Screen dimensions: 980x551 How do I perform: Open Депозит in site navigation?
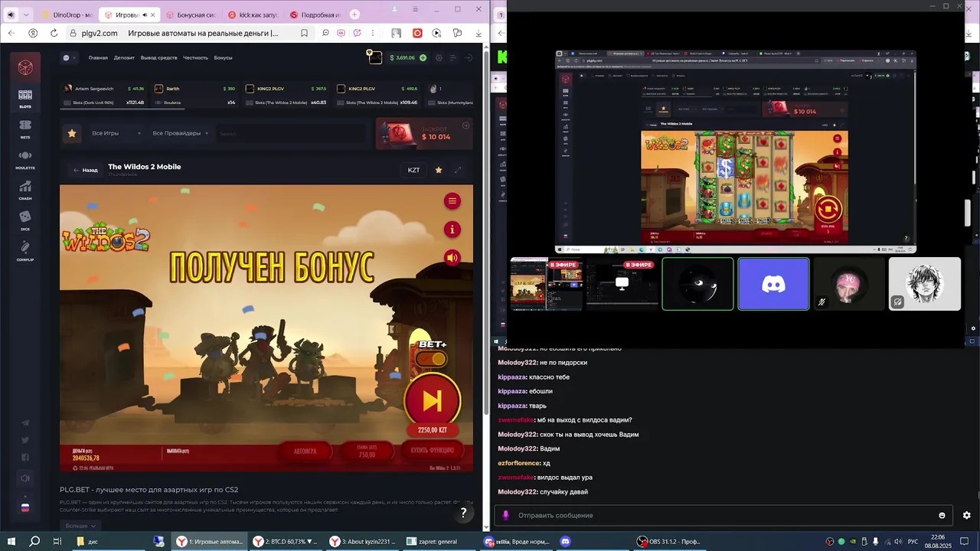click(x=124, y=57)
